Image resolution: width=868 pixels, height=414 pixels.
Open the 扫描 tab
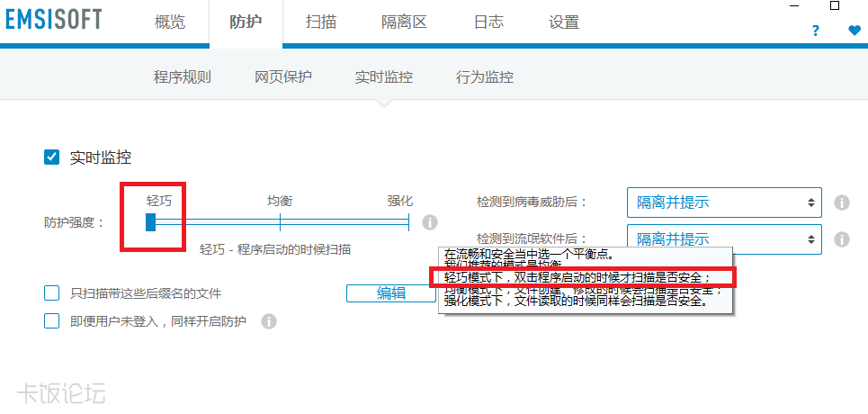(320, 22)
